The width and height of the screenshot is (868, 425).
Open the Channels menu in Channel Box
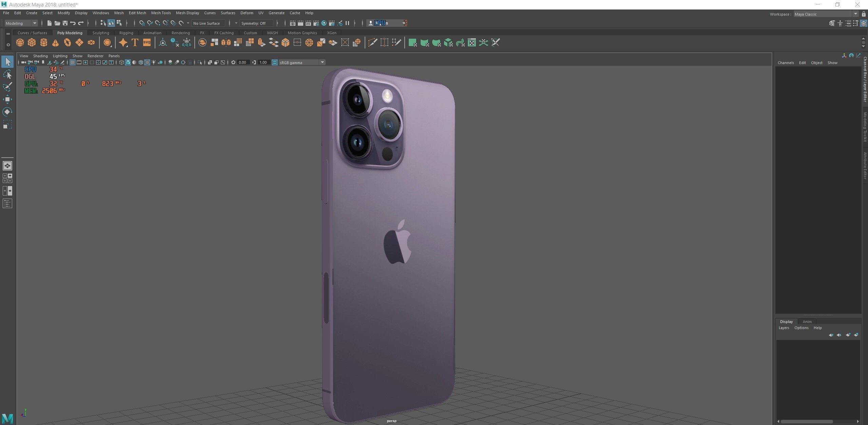[x=786, y=63]
